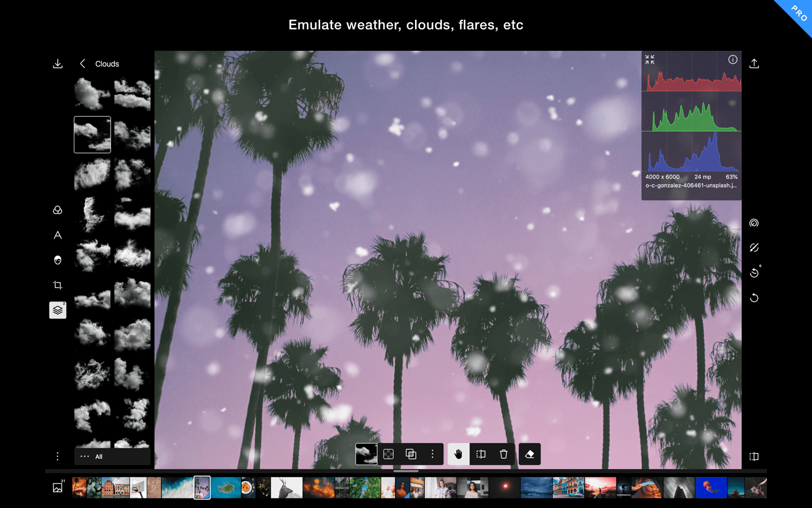Select the Eraser tool in the bottom toolbar

(x=529, y=454)
